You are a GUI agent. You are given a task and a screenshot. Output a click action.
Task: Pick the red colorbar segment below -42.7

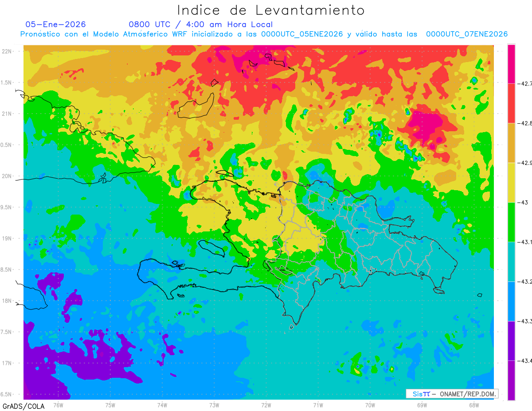511,103
